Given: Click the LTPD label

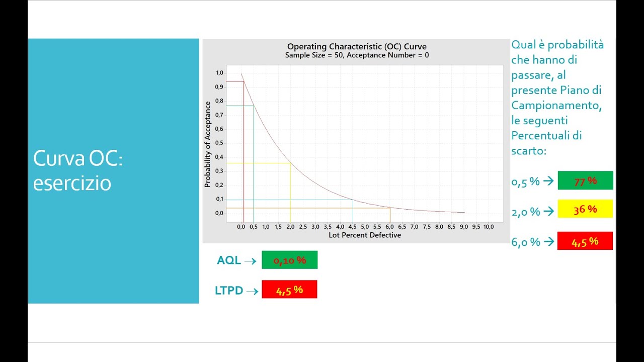Looking at the screenshot, I should click(x=229, y=290).
